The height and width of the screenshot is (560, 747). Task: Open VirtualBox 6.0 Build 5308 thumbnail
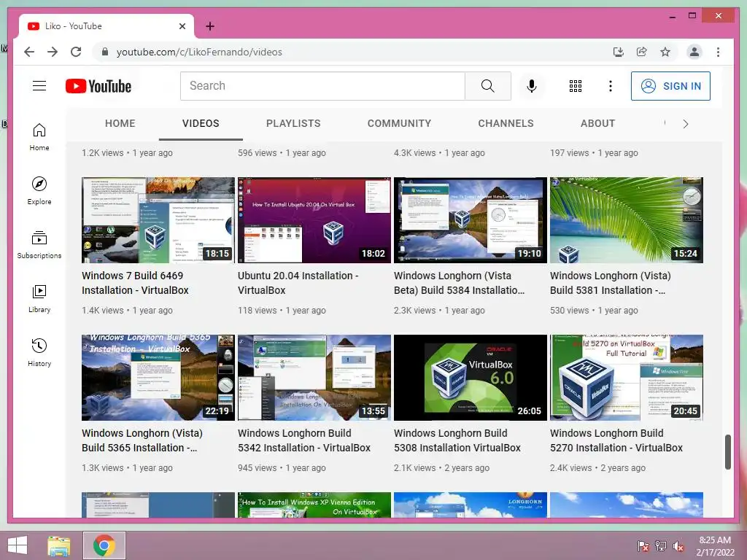pyautogui.click(x=471, y=378)
